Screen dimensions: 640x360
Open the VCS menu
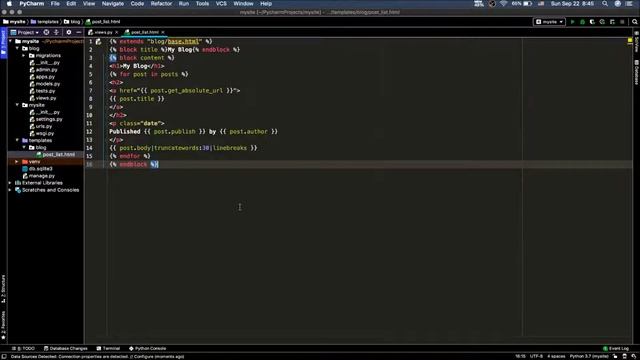point(221,4)
